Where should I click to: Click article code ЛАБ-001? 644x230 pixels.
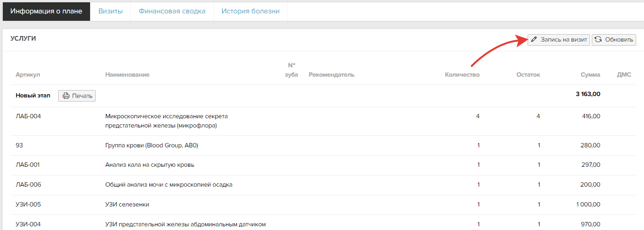coord(28,165)
